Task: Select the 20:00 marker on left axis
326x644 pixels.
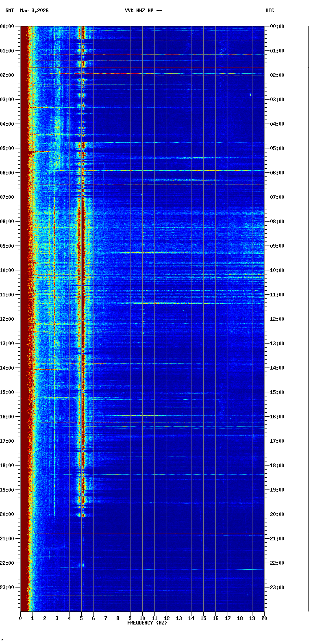Action: [7, 514]
